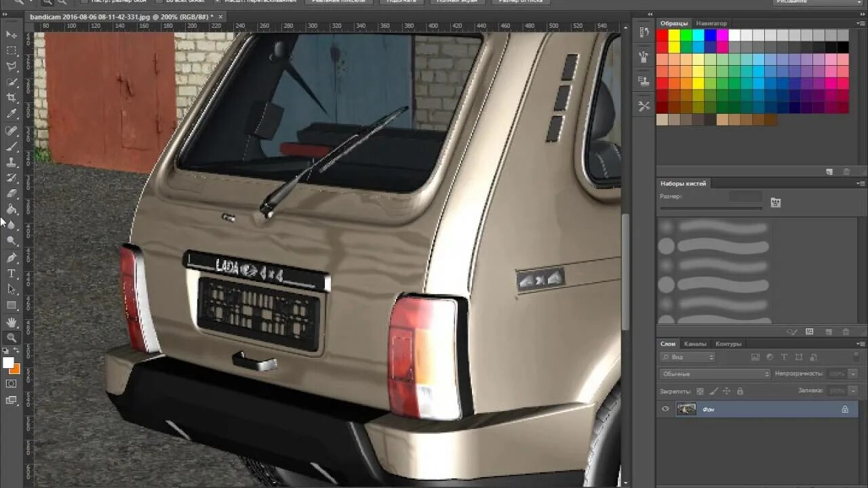
Task: Select the Lasso tool
Action: click(12, 66)
